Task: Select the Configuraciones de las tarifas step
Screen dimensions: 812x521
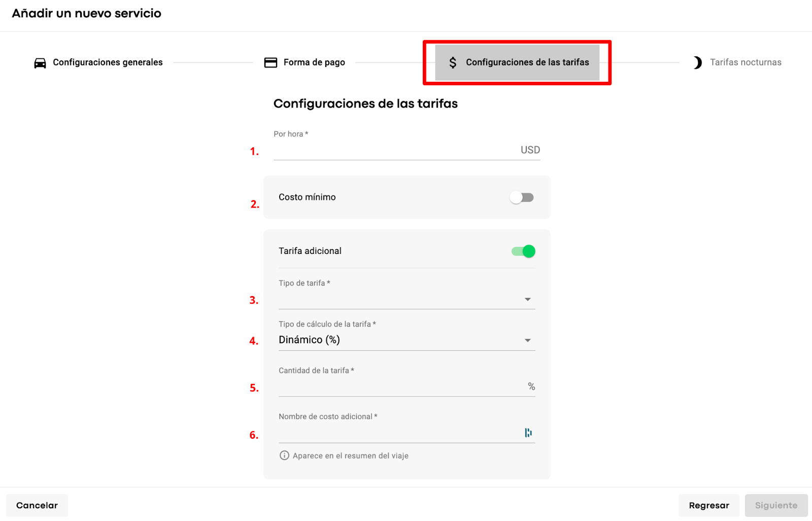Action: tap(527, 62)
